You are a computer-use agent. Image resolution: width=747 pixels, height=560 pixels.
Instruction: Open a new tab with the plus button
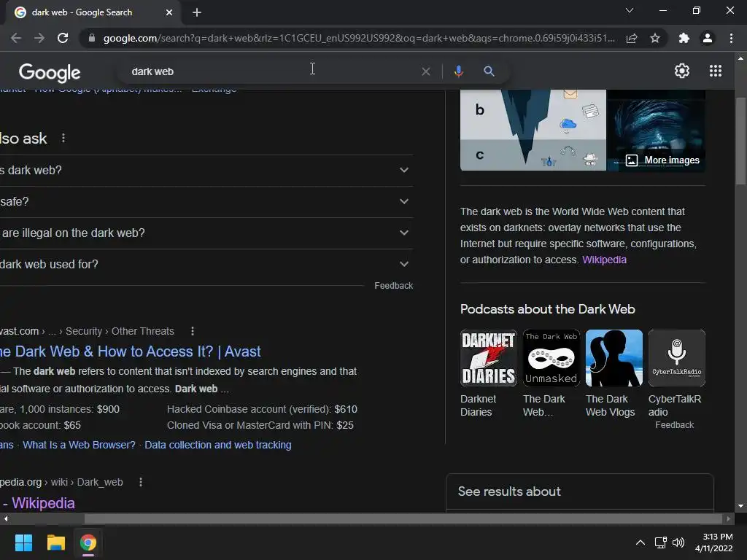[197, 12]
